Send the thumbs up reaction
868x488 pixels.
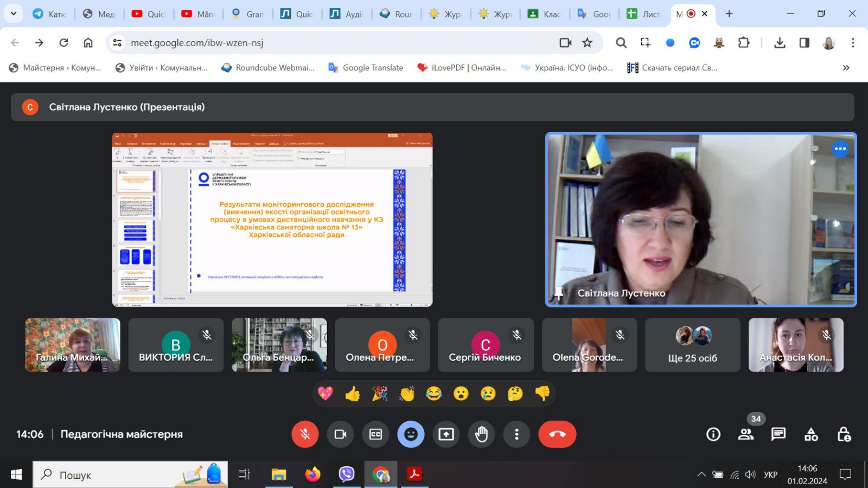pos(353,394)
